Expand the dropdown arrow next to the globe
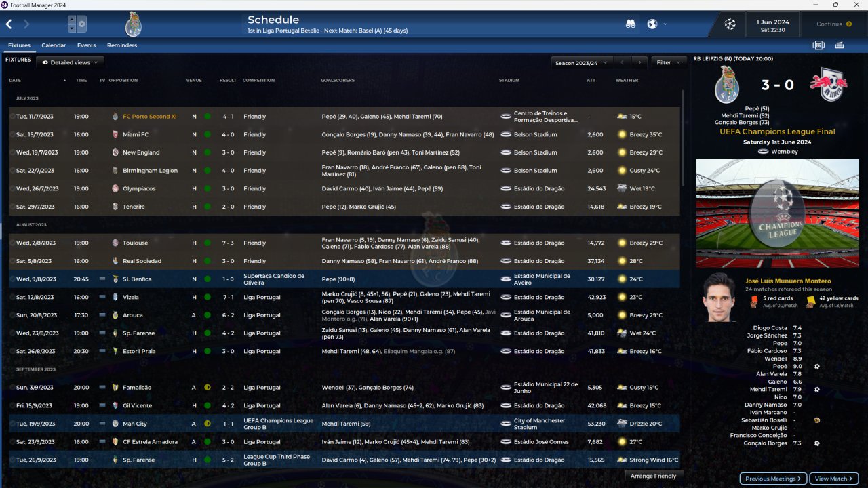Image resolution: width=868 pixels, height=488 pixels. click(x=665, y=24)
